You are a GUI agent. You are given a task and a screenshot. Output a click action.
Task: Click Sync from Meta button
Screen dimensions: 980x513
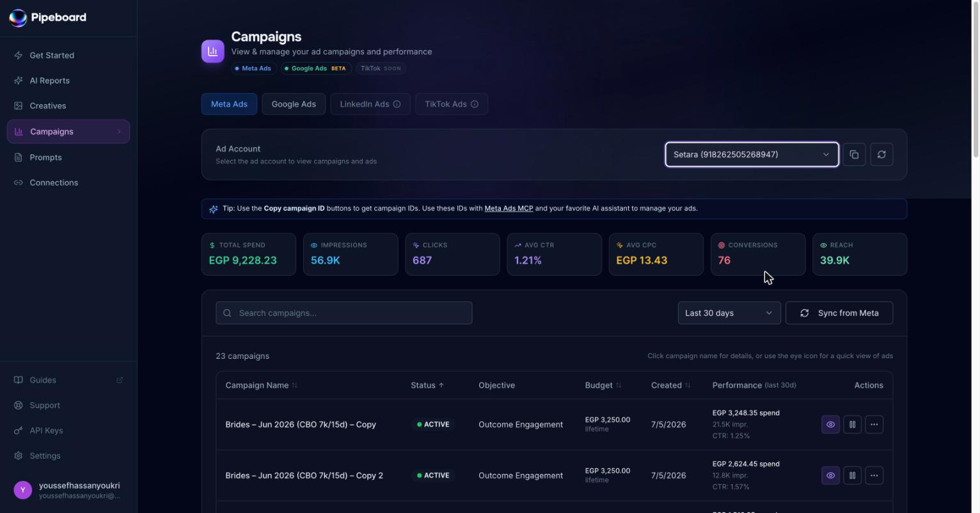tap(839, 313)
